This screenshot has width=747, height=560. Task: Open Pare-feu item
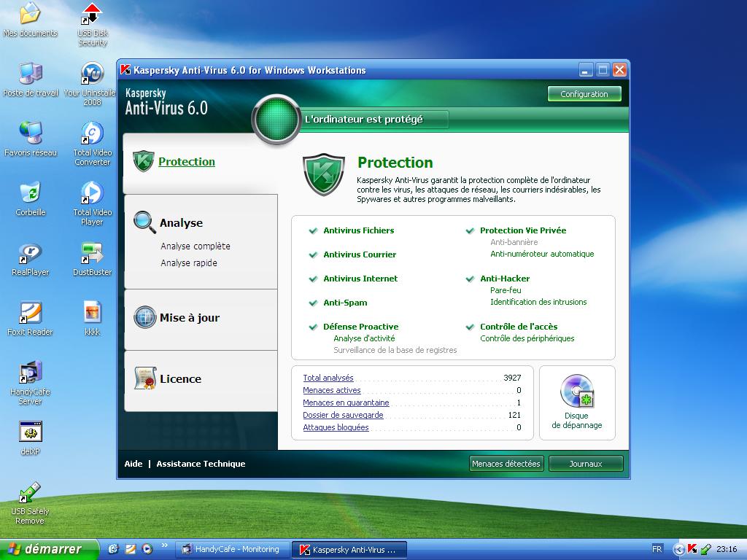[506, 290]
